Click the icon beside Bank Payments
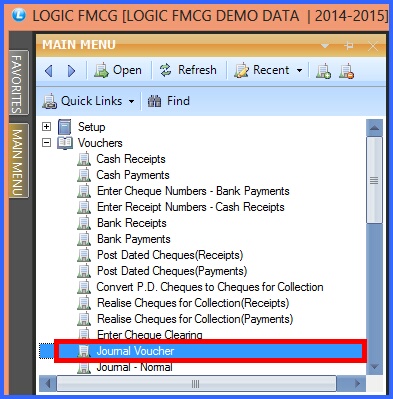 pyautogui.click(x=84, y=239)
